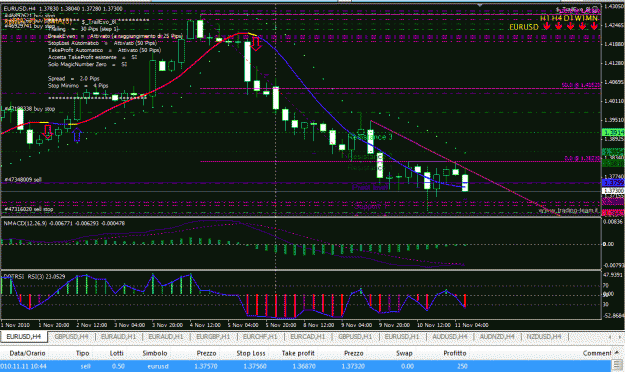Click the 11 Nov 04:00 time axis label

473,325
